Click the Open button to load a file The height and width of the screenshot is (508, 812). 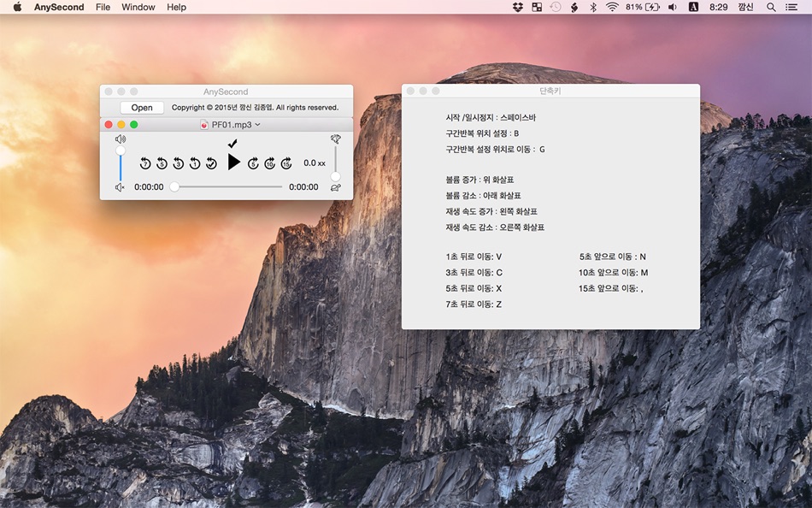[x=141, y=107]
